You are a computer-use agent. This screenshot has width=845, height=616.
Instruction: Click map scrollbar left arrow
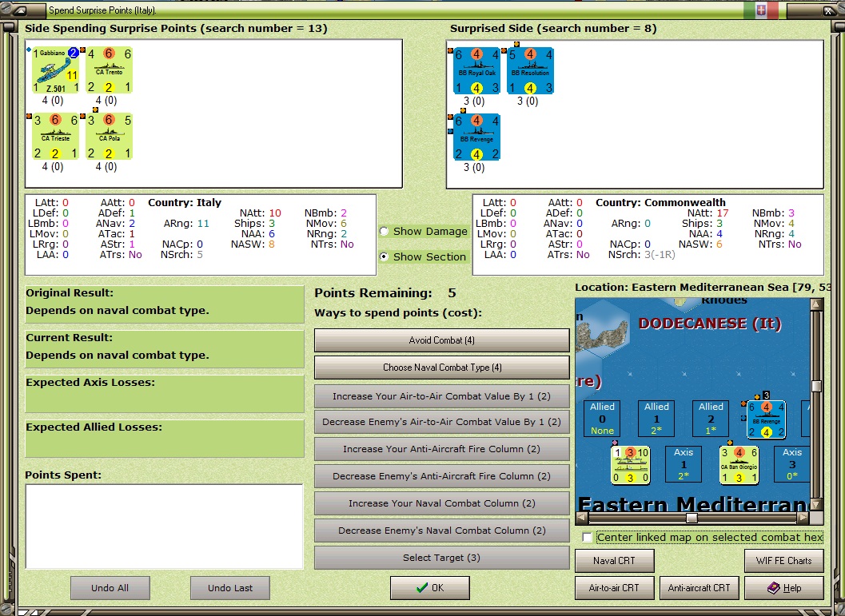pyautogui.click(x=581, y=518)
